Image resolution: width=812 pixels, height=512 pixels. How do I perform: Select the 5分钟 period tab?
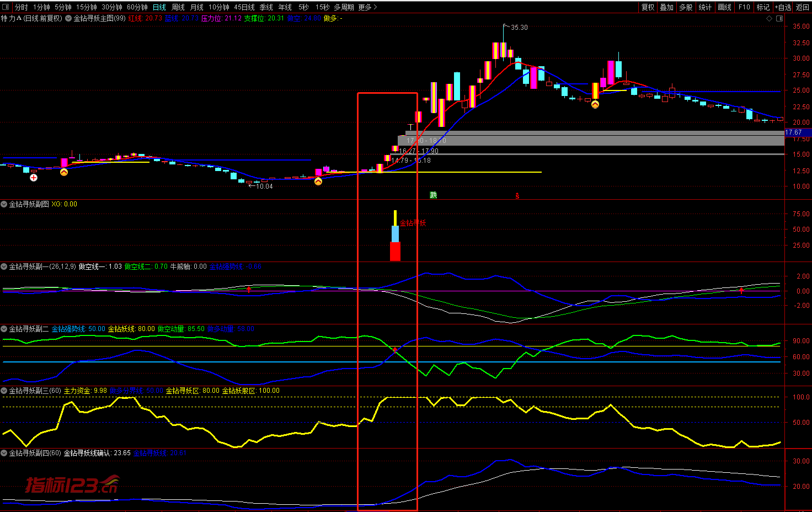tap(63, 7)
